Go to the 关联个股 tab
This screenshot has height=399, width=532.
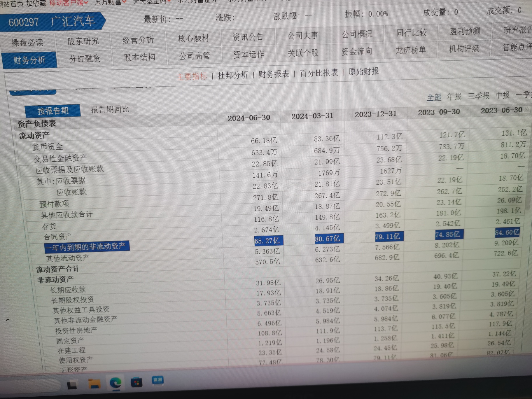(303, 53)
